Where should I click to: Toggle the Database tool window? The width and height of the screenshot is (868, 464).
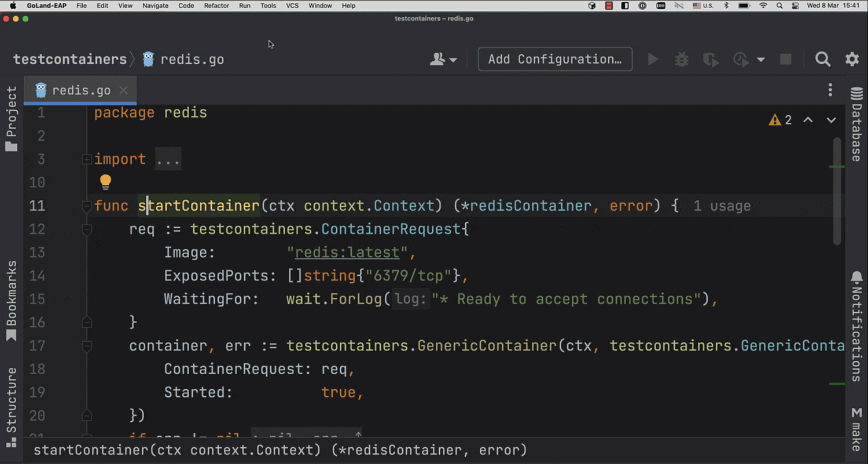click(x=856, y=125)
